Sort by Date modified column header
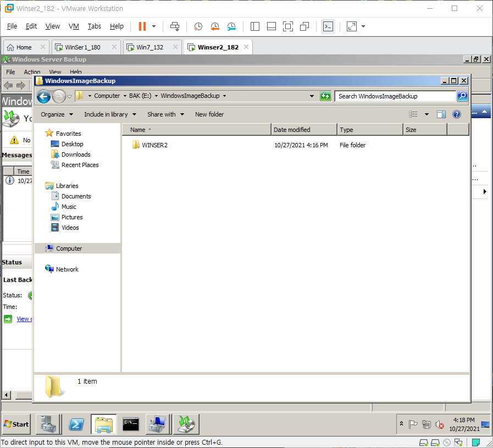Viewport: 493px width, 448px height. (304, 130)
